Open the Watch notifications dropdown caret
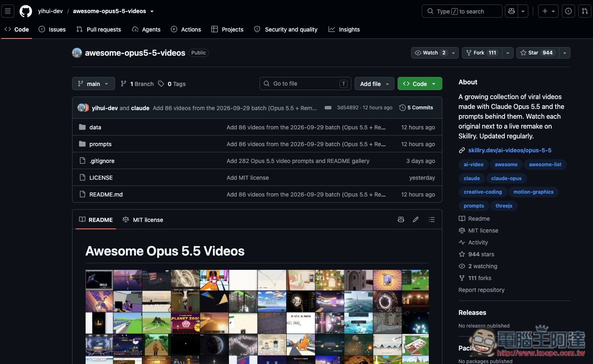The width and height of the screenshot is (593, 364). coord(453,53)
